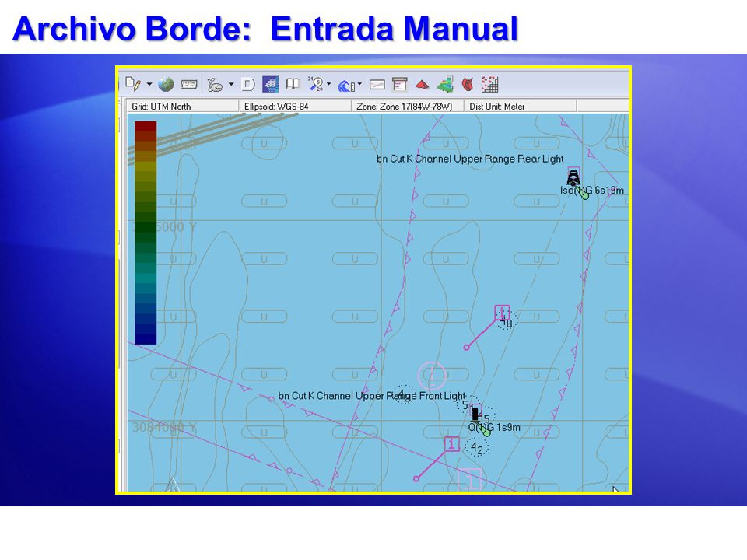
Task: Click the magnifier sounding-search icon
Action: [315, 84]
